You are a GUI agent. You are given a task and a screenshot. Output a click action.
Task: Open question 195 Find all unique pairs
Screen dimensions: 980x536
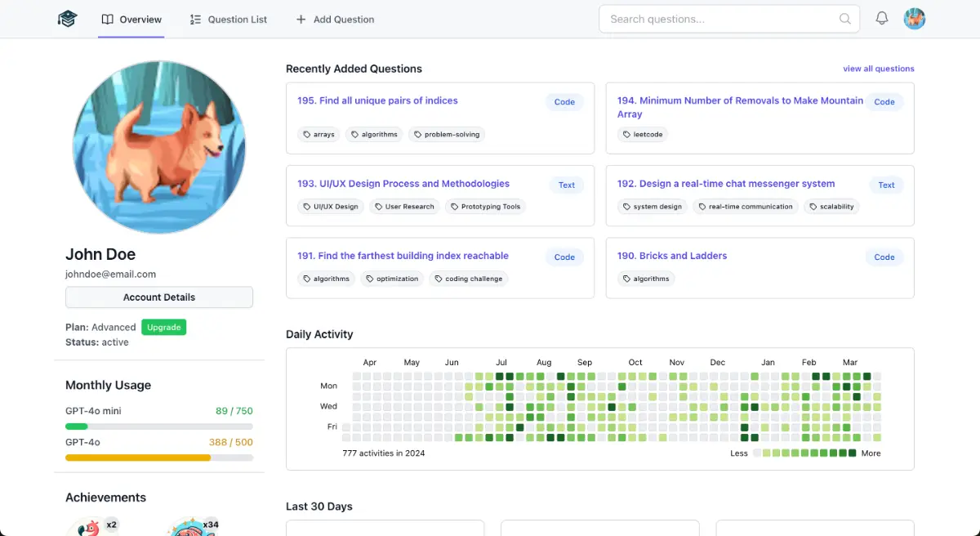pos(377,100)
